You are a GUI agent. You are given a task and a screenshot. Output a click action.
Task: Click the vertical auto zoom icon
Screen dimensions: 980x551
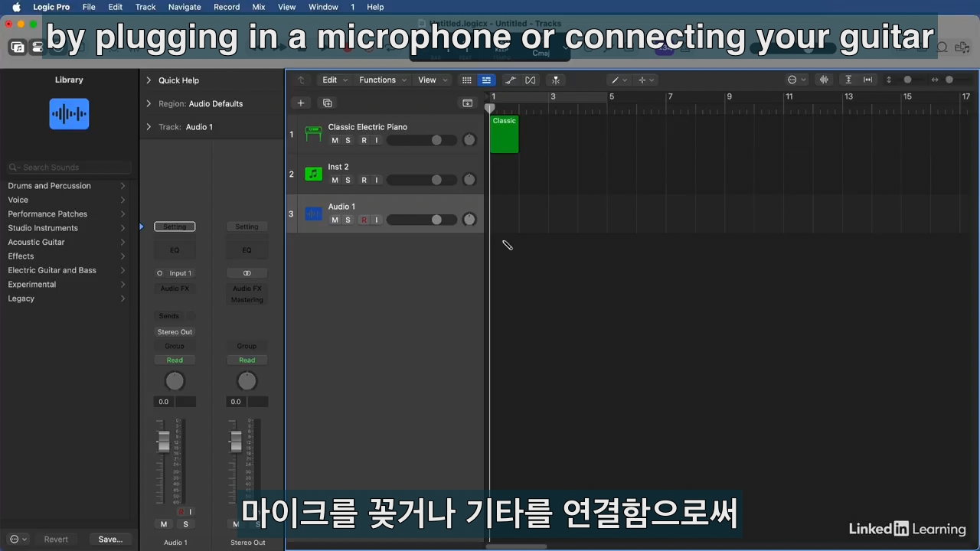pos(848,80)
